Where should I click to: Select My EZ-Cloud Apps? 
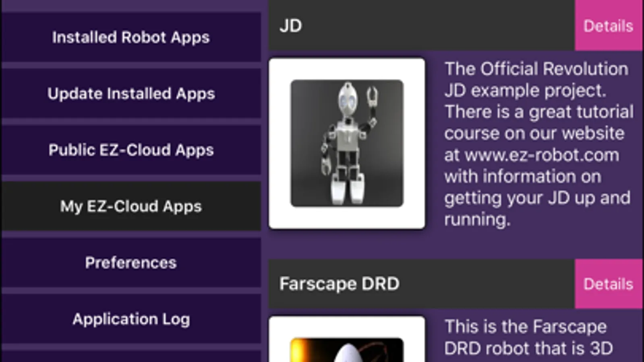pyautogui.click(x=131, y=206)
